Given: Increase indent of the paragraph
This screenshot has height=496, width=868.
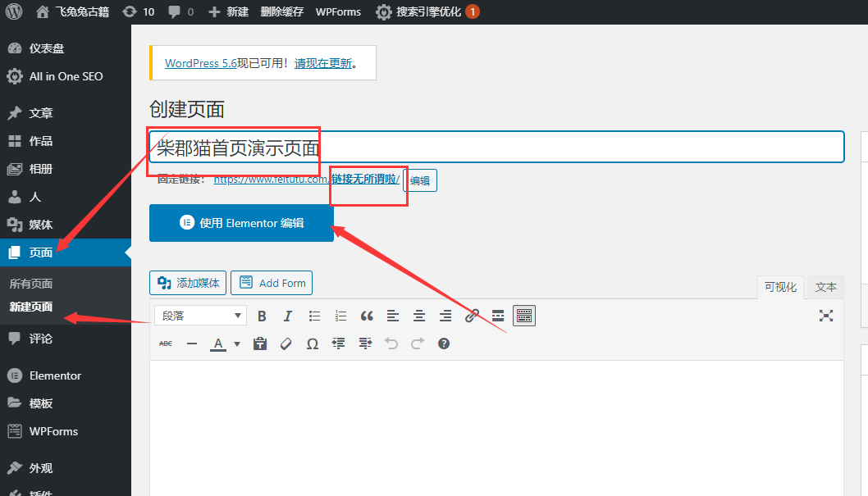Looking at the screenshot, I should point(365,344).
